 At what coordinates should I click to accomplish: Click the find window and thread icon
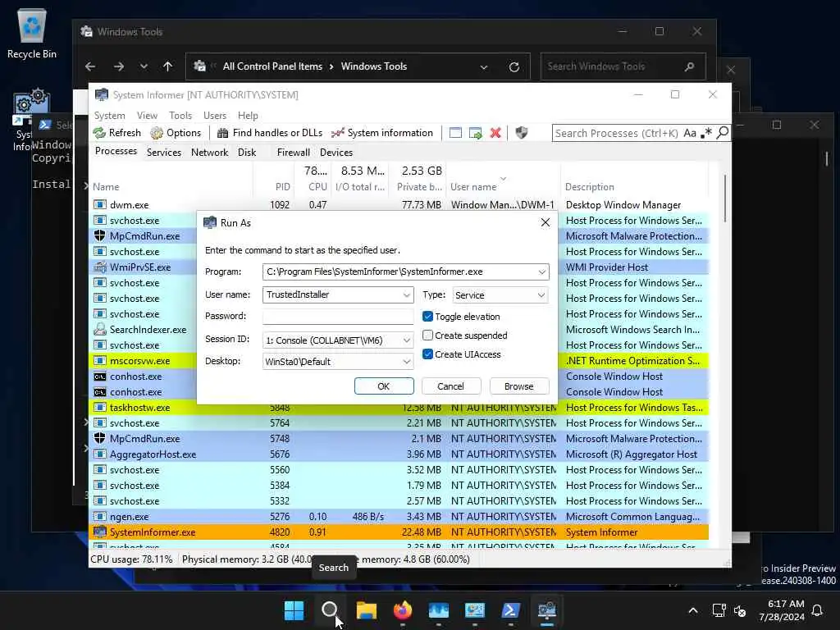tap(475, 133)
